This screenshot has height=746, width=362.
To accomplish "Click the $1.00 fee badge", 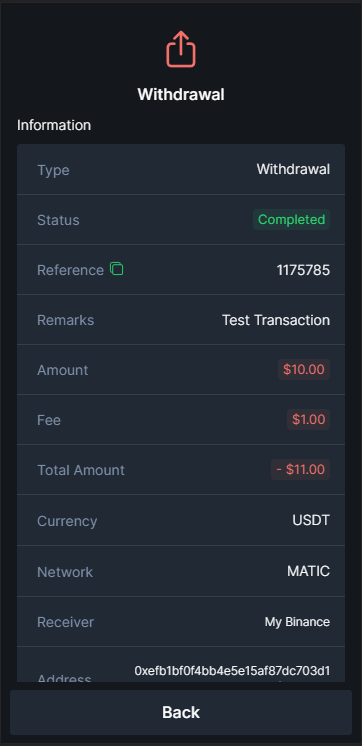I will [x=308, y=420].
